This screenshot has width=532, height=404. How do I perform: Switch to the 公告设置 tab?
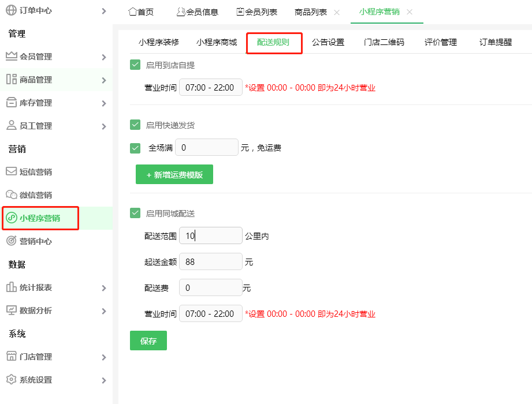tap(328, 42)
